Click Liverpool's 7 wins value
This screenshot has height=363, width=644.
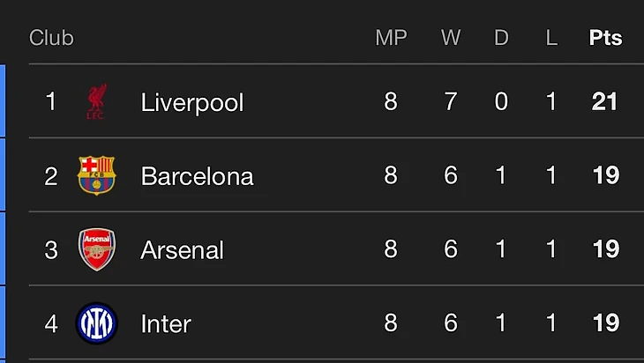(x=451, y=102)
